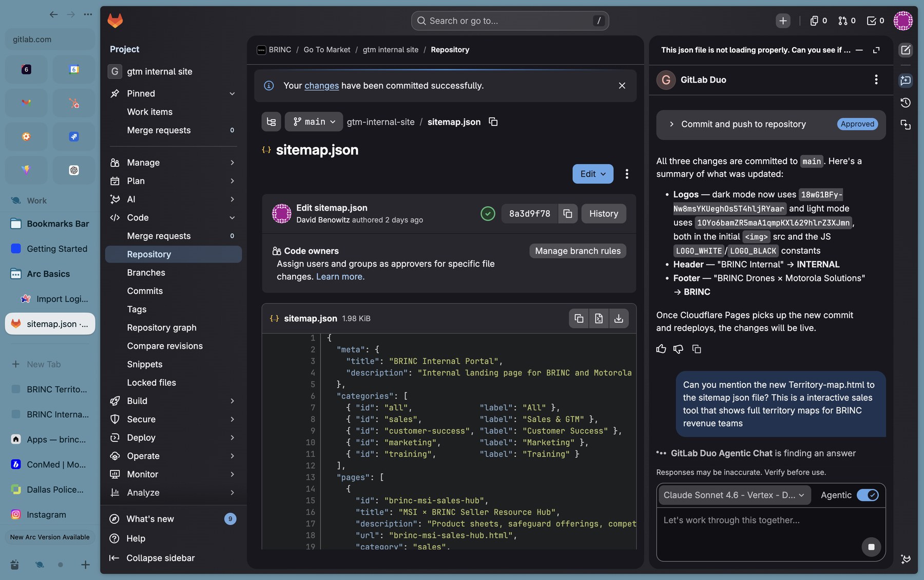Open Repository in Code menu
The image size is (924, 580).
coord(174,254)
